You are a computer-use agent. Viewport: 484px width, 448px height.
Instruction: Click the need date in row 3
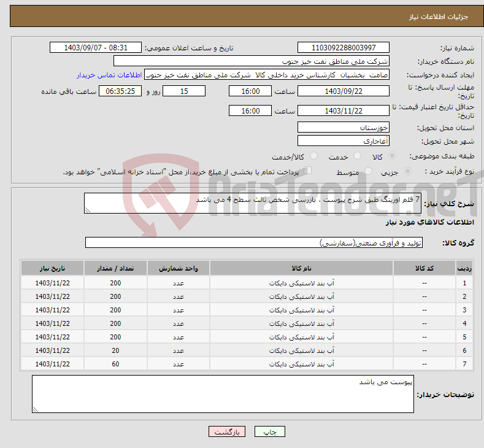pos(53,310)
